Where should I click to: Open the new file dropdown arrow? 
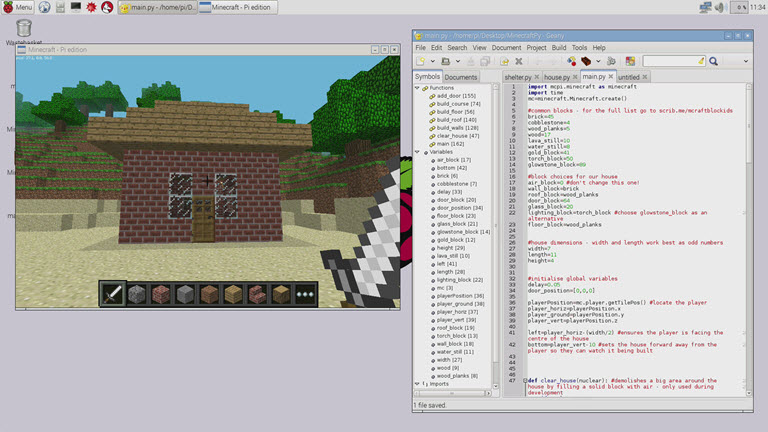tap(432, 61)
